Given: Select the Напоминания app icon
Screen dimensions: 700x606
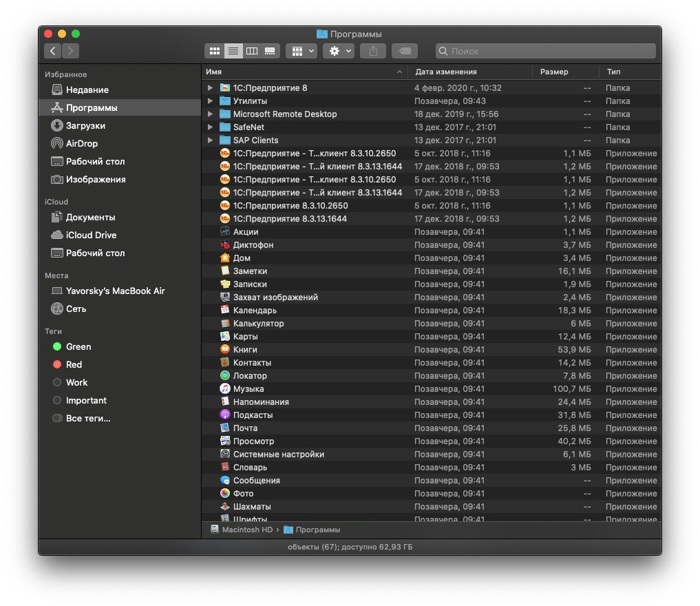Looking at the screenshot, I should tap(225, 402).
